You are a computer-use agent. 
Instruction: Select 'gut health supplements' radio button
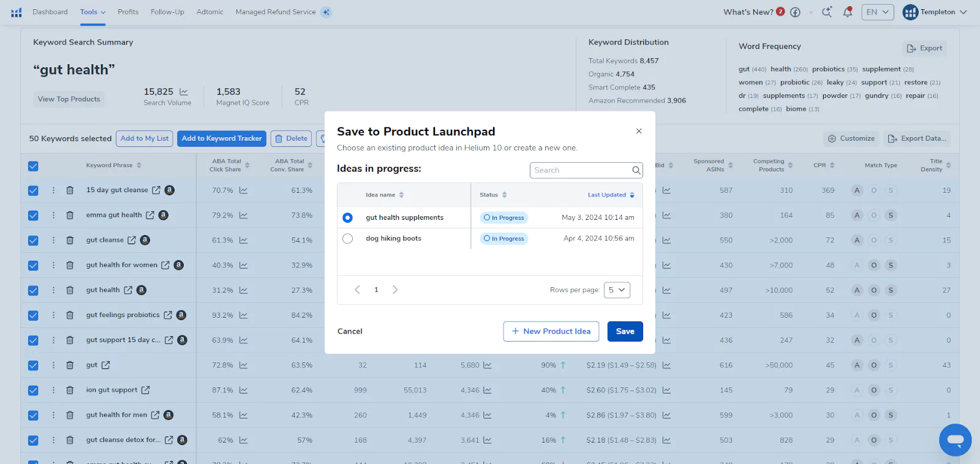[348, 218]
